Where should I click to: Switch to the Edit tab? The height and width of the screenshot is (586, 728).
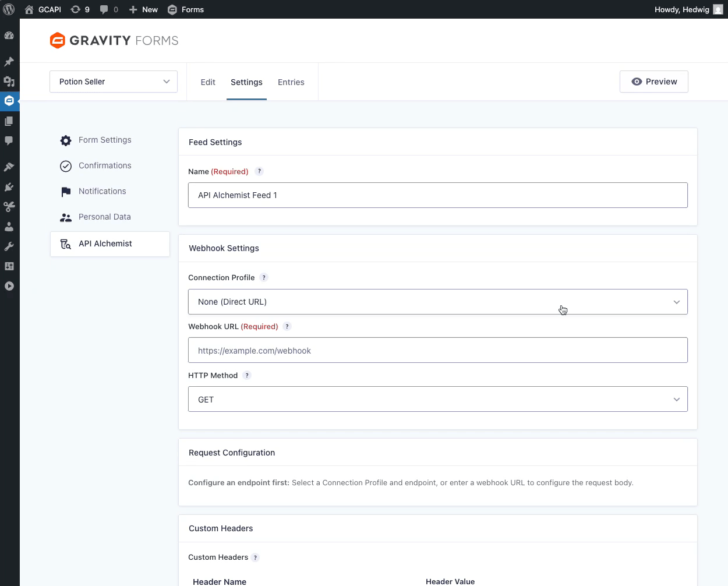pyautogui.click(x=208, y=82)
